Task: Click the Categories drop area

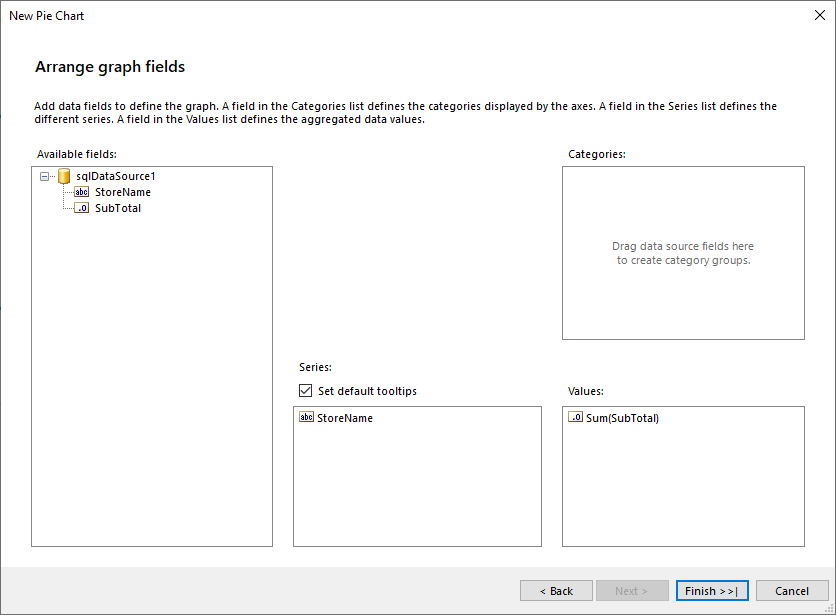Action: tap(683, 253)
